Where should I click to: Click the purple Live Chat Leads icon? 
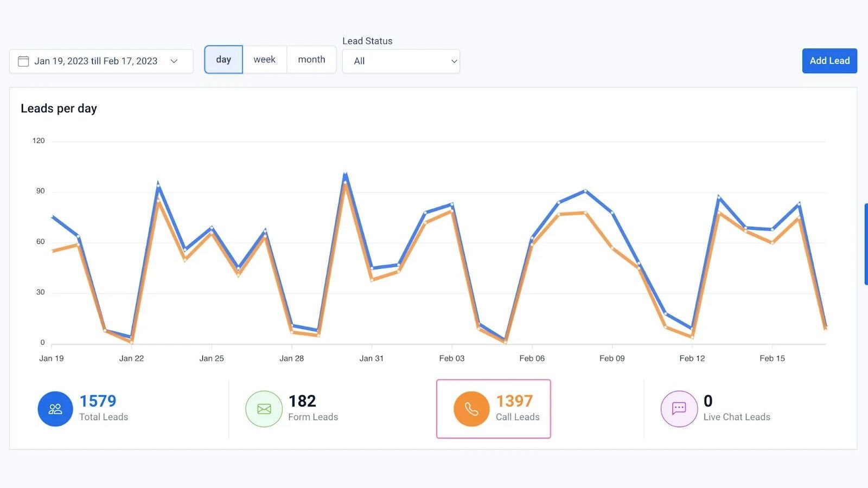click(x=679, y=409)
